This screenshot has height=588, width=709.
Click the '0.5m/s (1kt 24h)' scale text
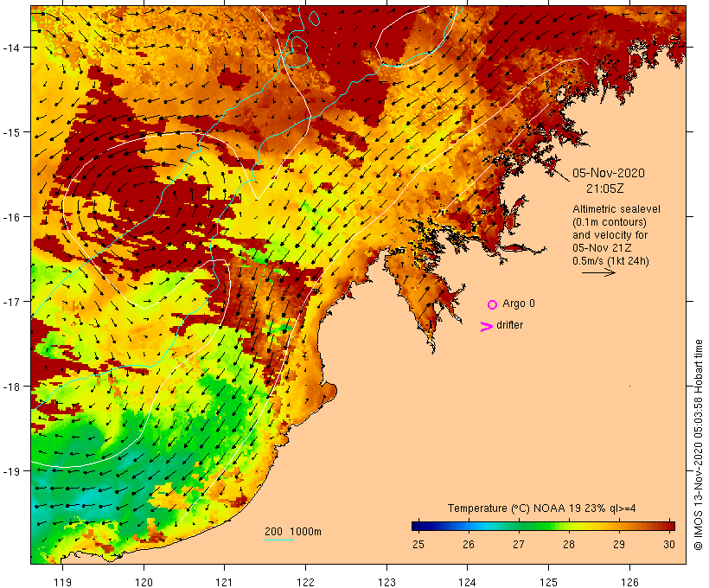click(x=610, y=261)
